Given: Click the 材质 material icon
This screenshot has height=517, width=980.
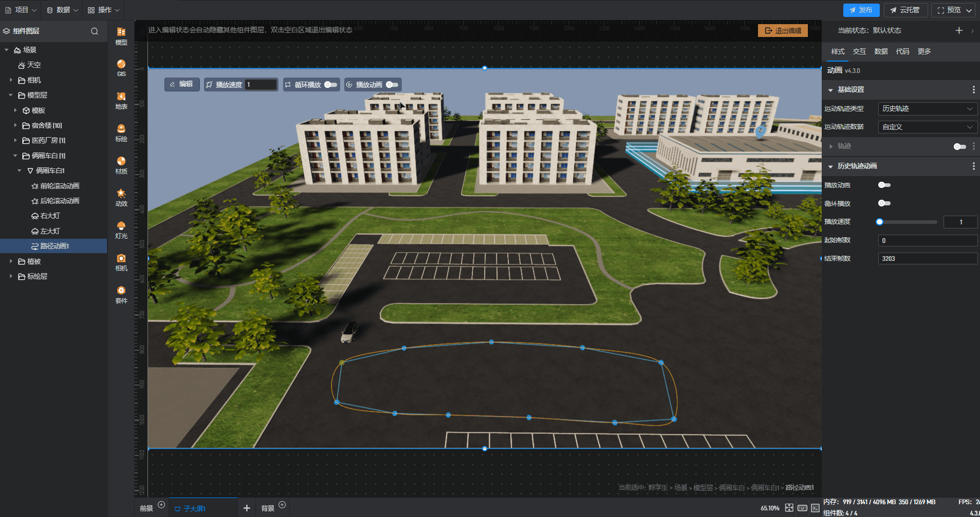Looking at the screenshot, I should 121,165.
